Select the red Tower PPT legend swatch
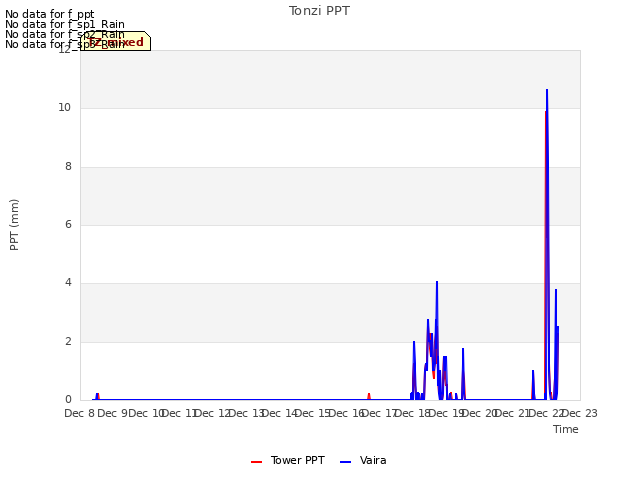Image resolution: width=640 pixels, height=480 pixels. (256, 462)
